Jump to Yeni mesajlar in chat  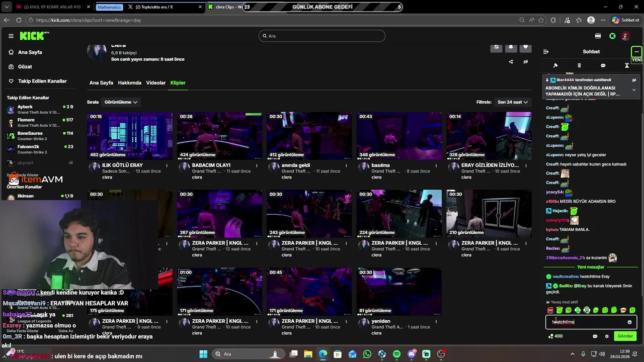591,267
